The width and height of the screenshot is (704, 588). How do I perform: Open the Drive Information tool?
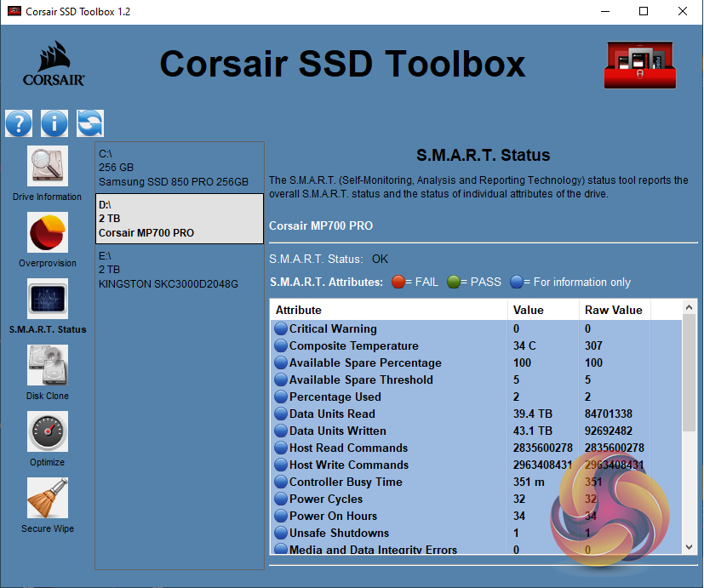[x=48, y=167]
